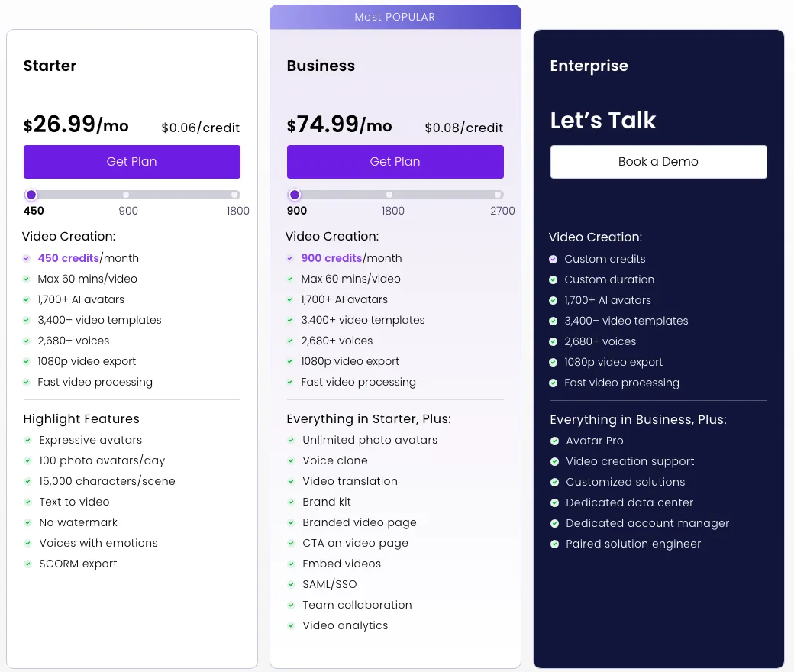794x672 pixels.
Task: Click Get Plan under Starter
Action: (131, 162)
